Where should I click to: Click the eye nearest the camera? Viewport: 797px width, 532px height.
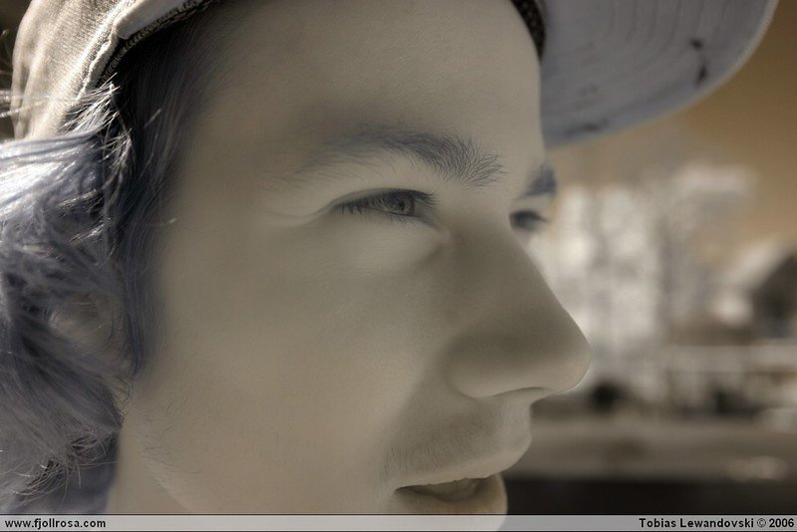click(x=392, y=204)
